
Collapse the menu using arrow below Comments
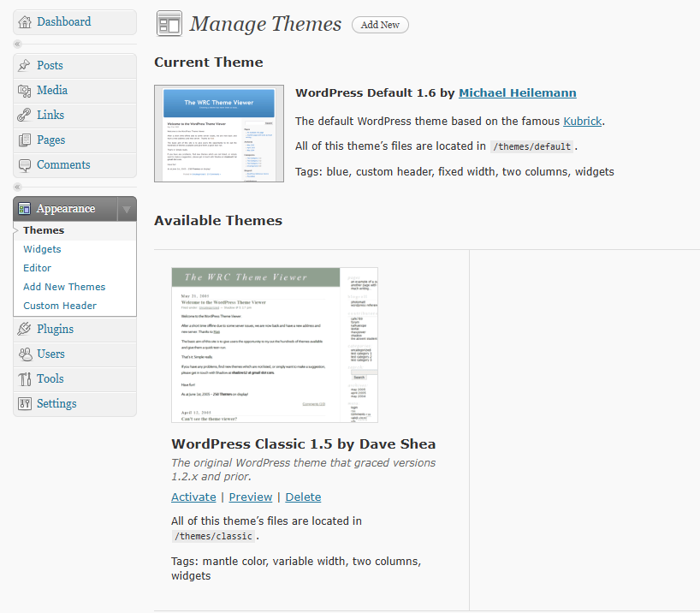coord(17,187)
